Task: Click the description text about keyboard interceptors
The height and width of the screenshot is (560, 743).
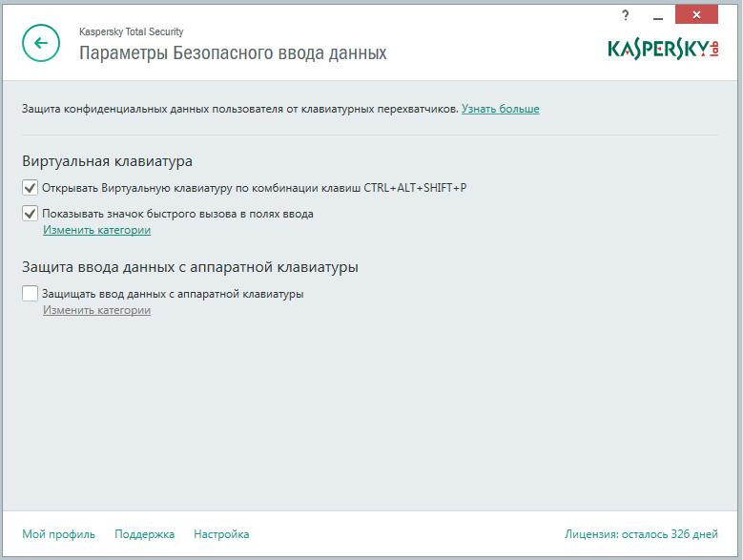Action: (240, 109)
